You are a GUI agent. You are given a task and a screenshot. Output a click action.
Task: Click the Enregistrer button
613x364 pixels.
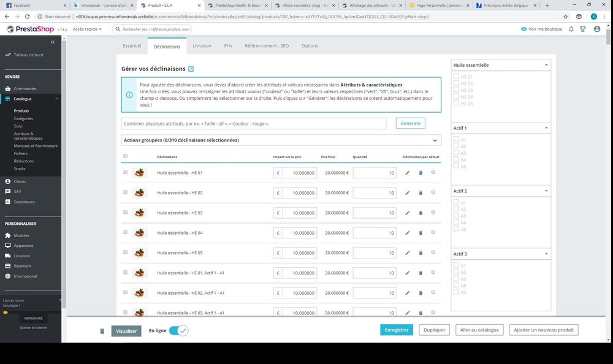397,330
